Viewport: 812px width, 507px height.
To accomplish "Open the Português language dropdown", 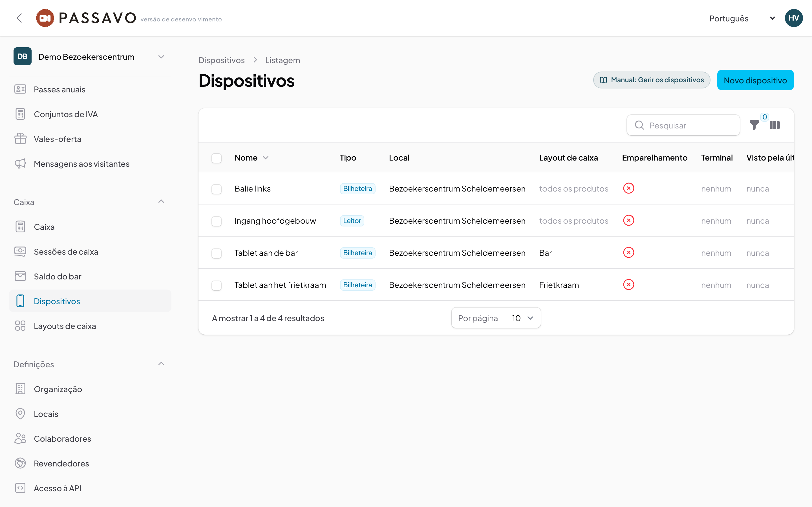I will (x=742, y=18).
